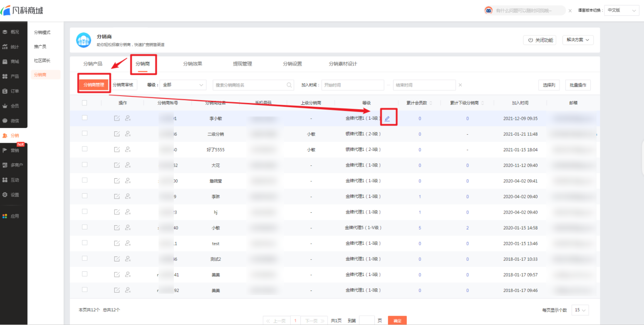Screen dimensions: 644x325
Task: Open the 等级 filter dropdown showing 全部
Action: (x=183, y=85)
